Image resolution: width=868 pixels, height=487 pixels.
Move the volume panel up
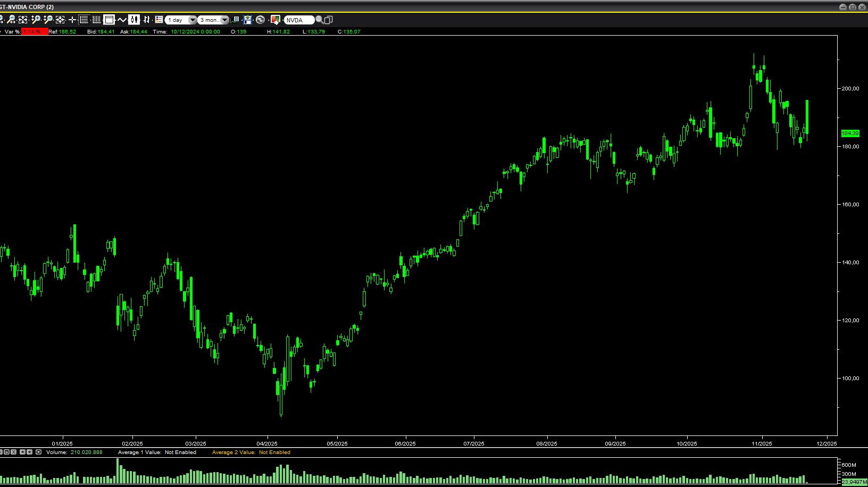tap(22, 452)
